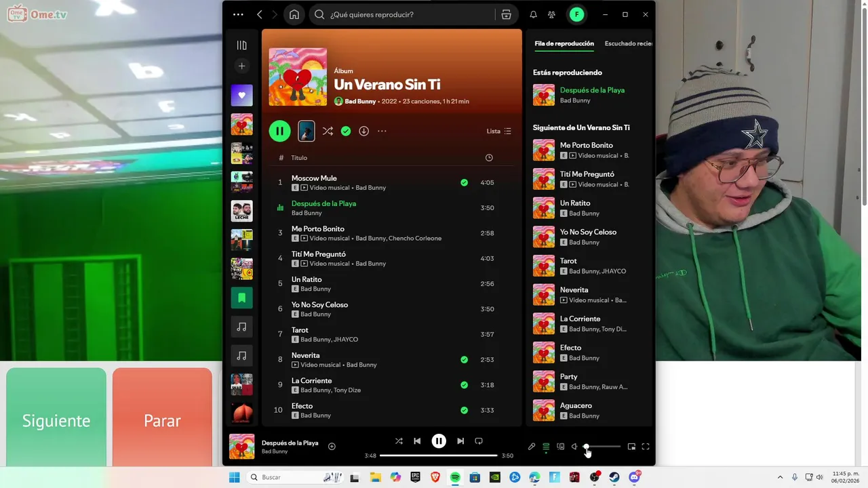Image resolution: width=868 pixels, height=488 pixels.
Task: Adjust the volume slider
Action: coord(602,447)
